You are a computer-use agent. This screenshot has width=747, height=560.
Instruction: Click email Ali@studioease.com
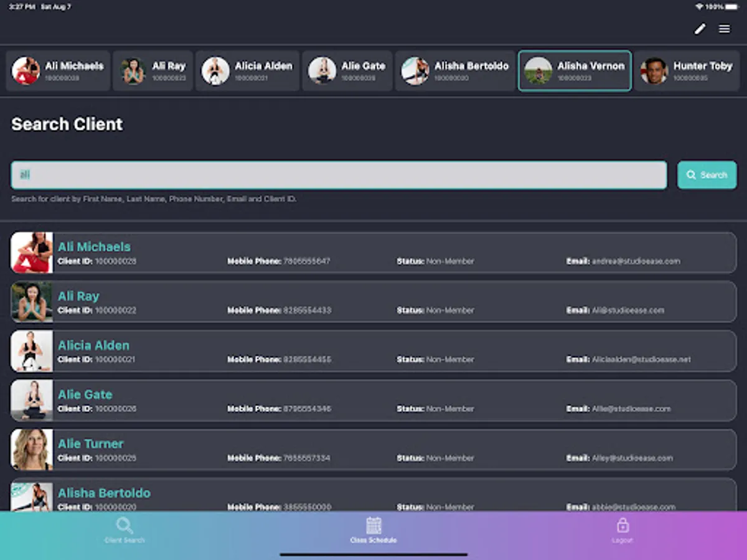coord(628,310)
